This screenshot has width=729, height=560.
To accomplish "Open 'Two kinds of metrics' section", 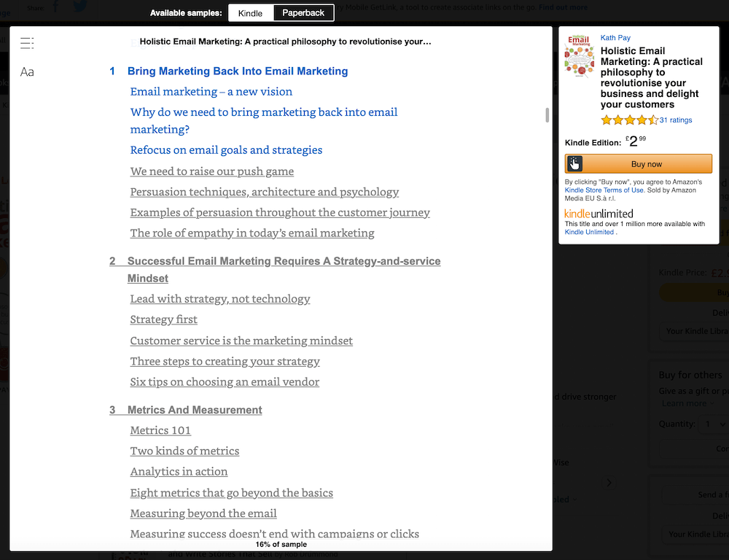I will coord(184,451).
